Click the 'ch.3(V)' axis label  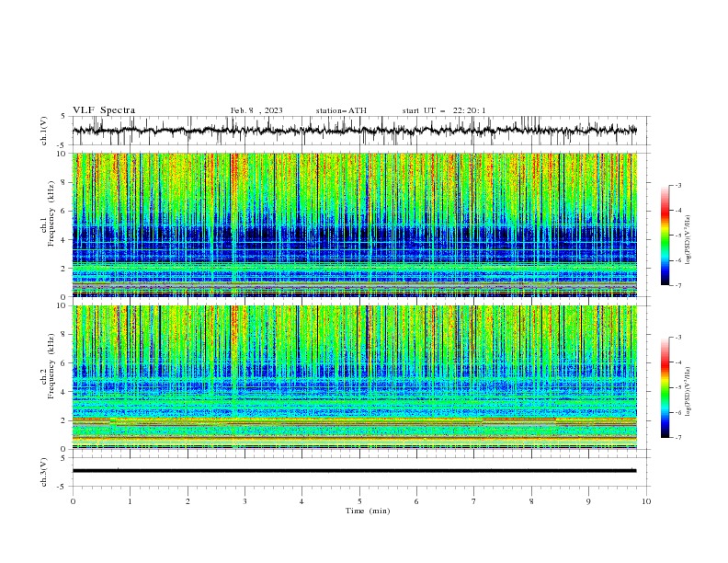click(44, 472)
